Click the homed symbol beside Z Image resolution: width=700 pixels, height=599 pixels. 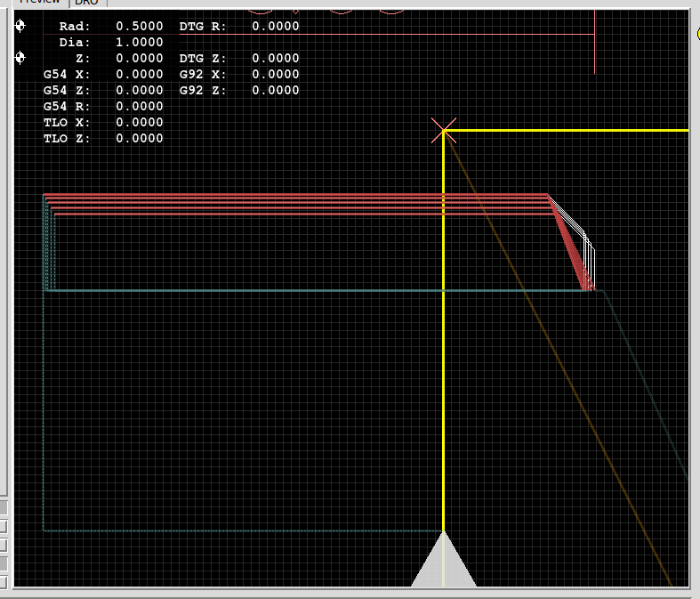click(20, 58)
